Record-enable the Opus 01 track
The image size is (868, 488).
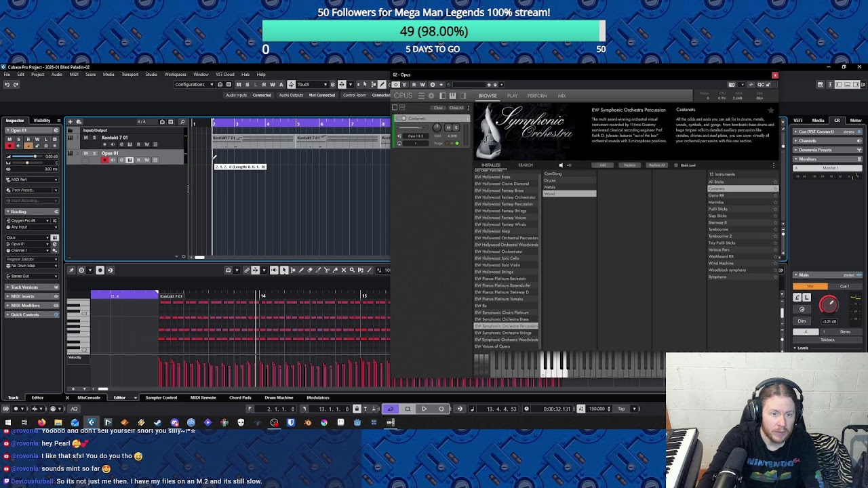pyautogui.click(x=104, y=160)
